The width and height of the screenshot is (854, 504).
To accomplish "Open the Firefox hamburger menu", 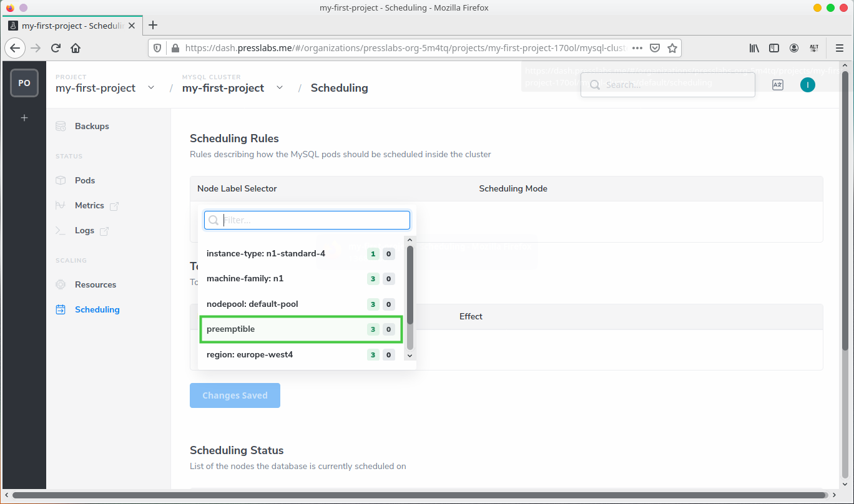I will point(840,48).
